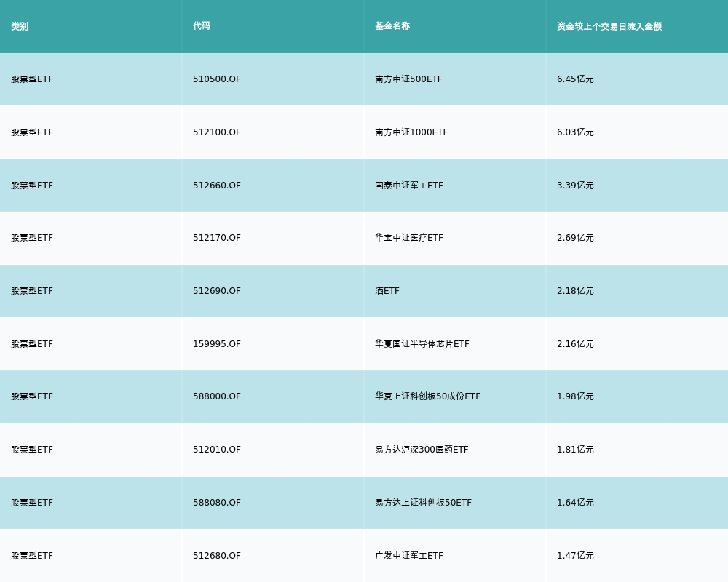Open the 酒ETF fund entry
Image resolution: width=728 pixels, height=582 pixels.
pos(387,291)
